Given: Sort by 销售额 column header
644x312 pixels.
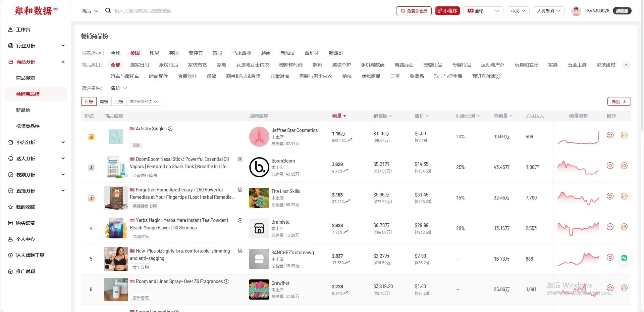Looking at the screenshot, I should tap(383, 116).
